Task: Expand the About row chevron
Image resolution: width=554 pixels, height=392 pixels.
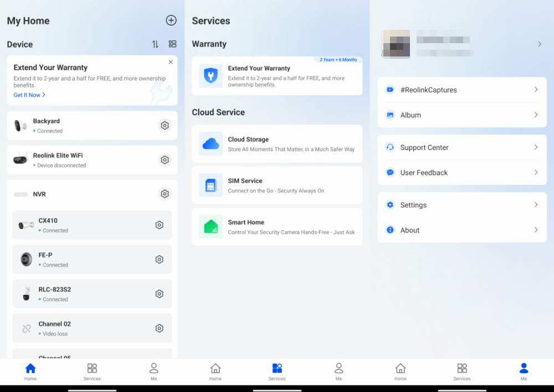Action: click(536, 230)
